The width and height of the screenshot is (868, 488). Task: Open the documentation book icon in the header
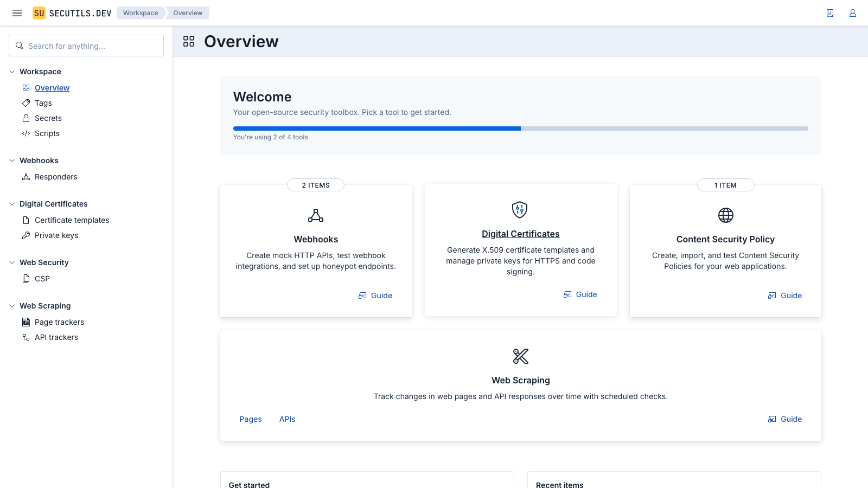(x=829, y=12)
